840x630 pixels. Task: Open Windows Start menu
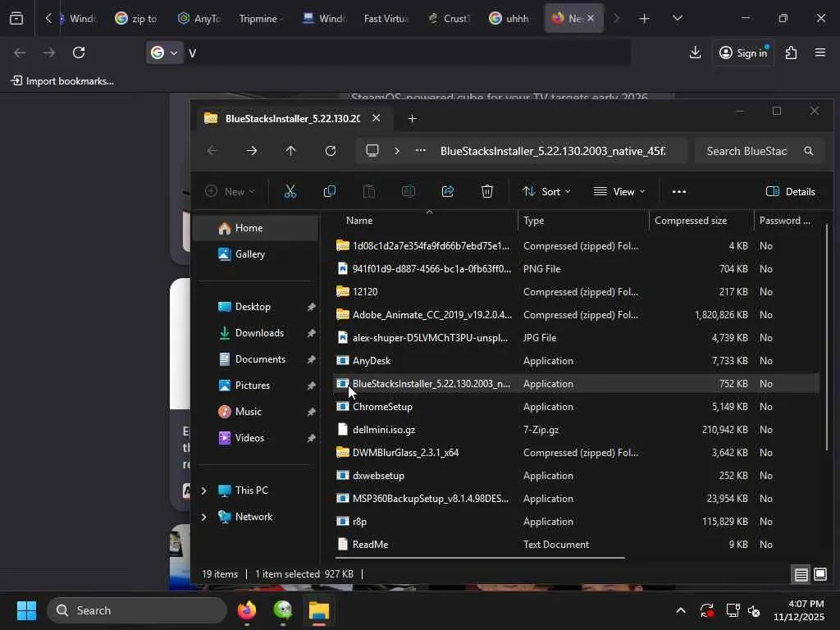click(26, 610)
